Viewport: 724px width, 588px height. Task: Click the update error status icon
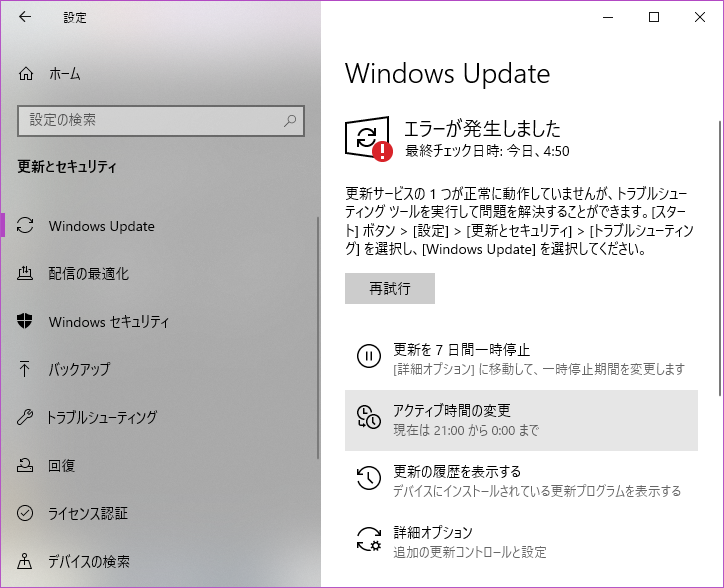(368, 139)
